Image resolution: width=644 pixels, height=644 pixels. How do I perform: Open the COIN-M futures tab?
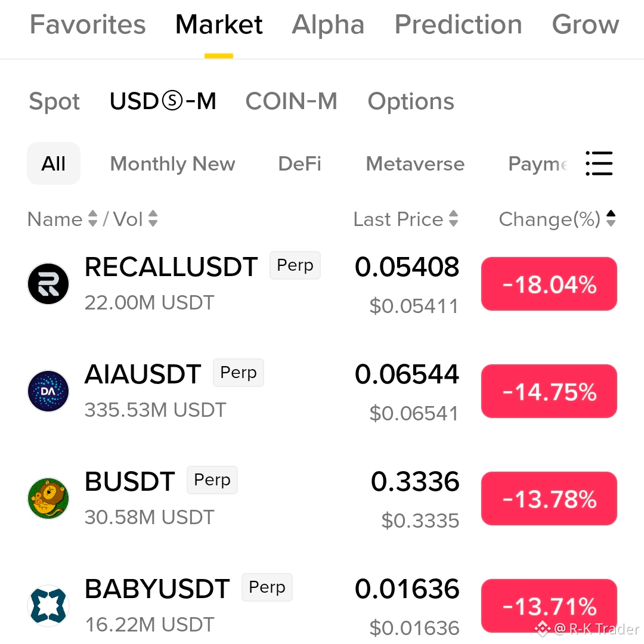click(x=291, y=101)
